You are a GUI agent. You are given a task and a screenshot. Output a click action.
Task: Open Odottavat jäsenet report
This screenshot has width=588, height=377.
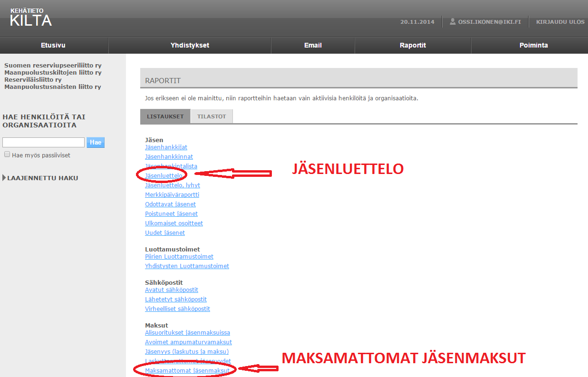[170, 204]
